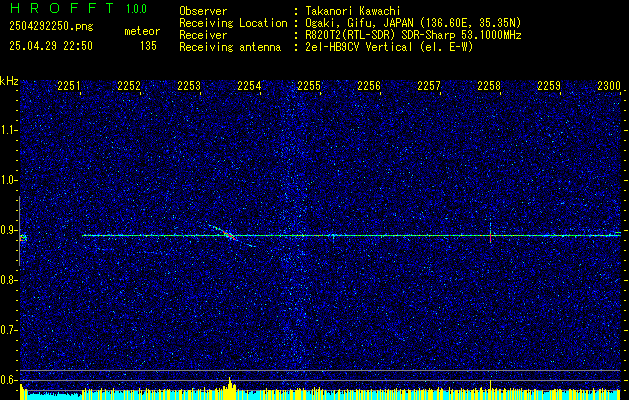Click the 2251 time marker
The width and height of the screenshot is (629, 400).
69,85
